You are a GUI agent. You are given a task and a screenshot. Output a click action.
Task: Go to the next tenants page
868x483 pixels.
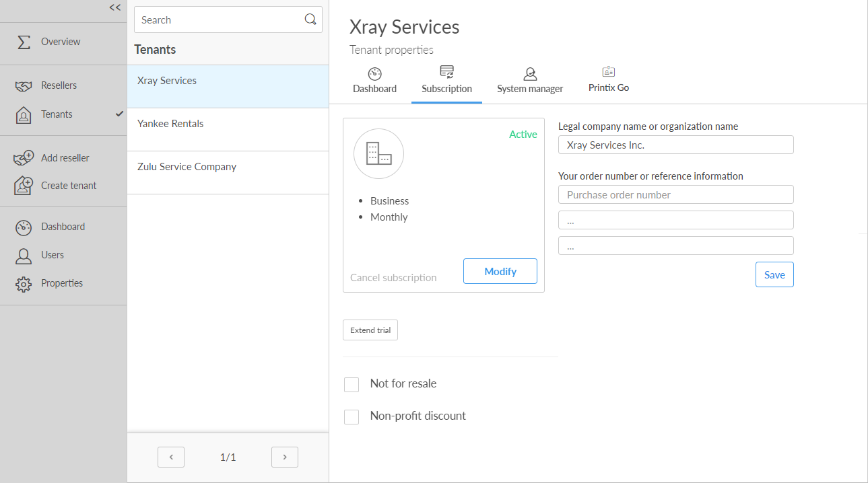tap(285, 457)
